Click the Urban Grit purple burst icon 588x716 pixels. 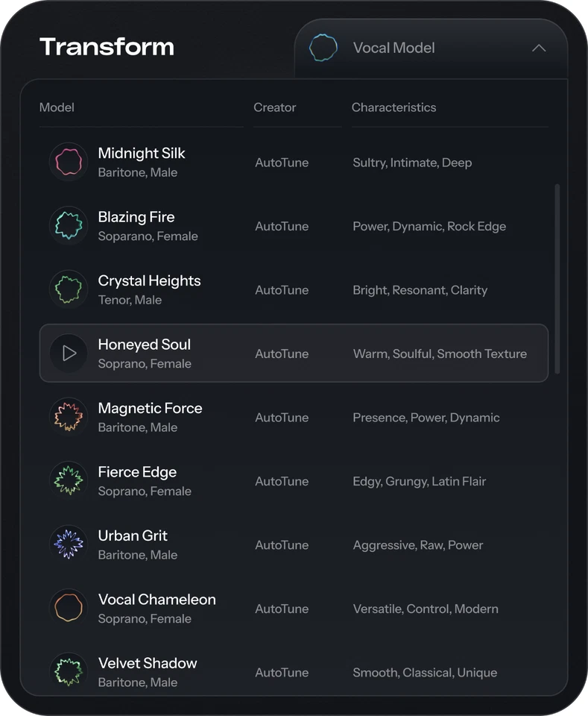69,544
